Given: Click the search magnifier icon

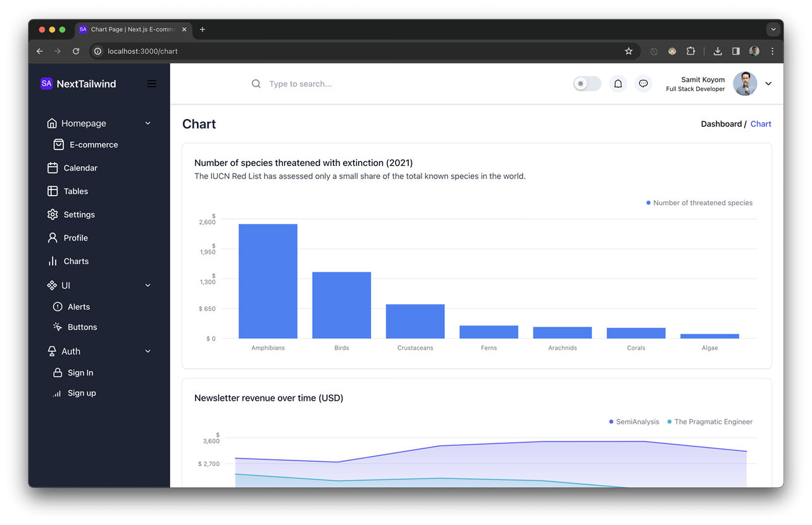Looking at the screenshot, I should click(256, 84).
